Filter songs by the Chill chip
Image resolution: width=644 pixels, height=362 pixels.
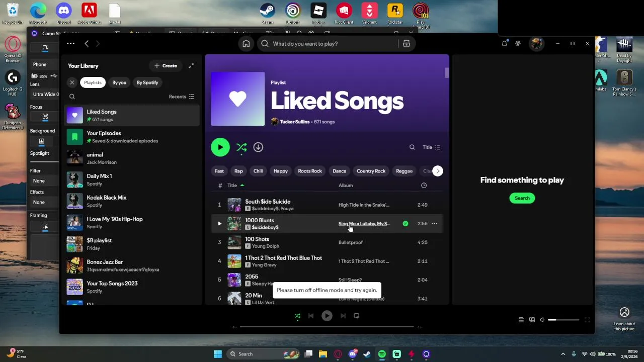[x=258, y=171]
